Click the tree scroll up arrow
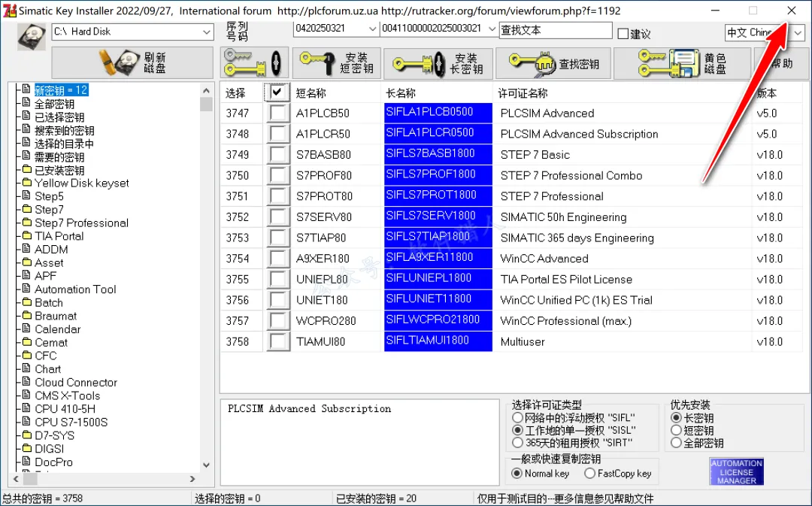 [206, 91]
